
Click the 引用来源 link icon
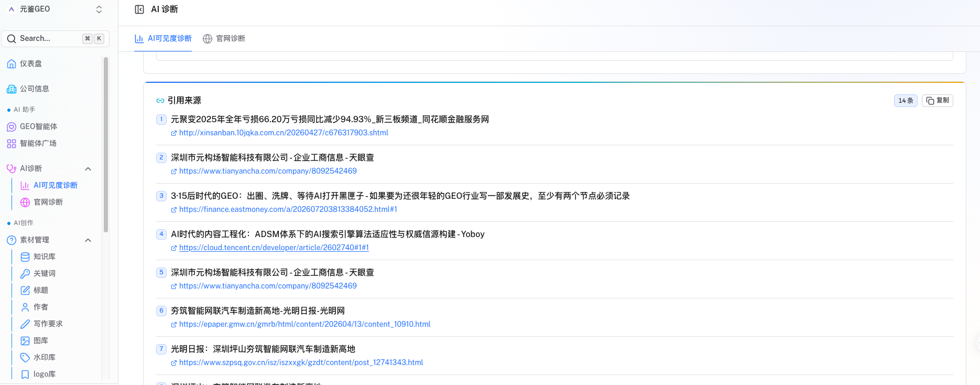click(160, 101)
